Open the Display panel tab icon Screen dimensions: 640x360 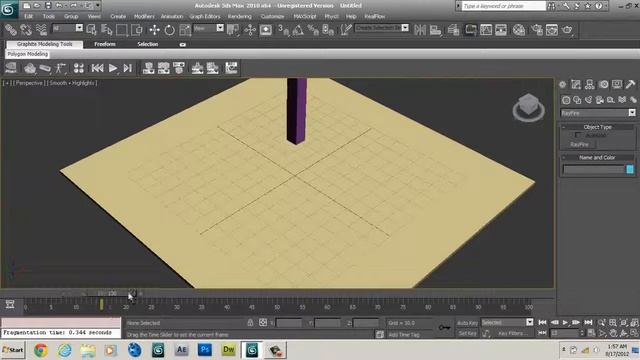[x=617, y=84]
